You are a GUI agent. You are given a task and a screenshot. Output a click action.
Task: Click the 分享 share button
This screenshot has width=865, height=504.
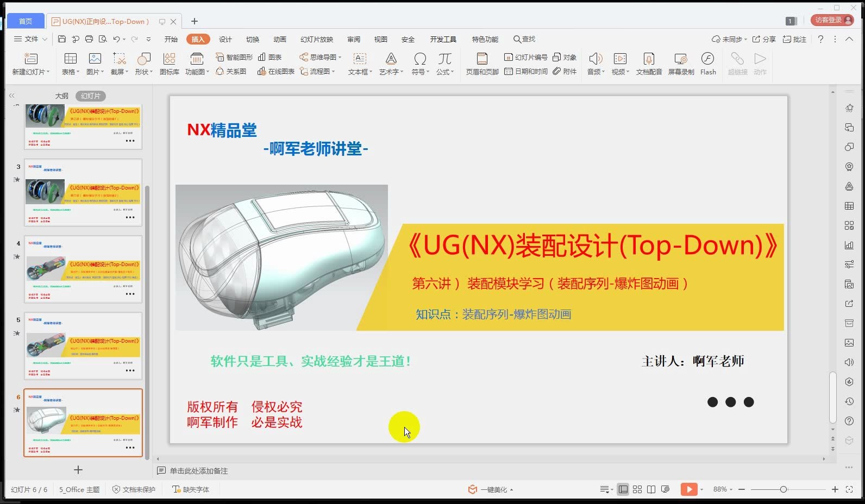[764, 39]
